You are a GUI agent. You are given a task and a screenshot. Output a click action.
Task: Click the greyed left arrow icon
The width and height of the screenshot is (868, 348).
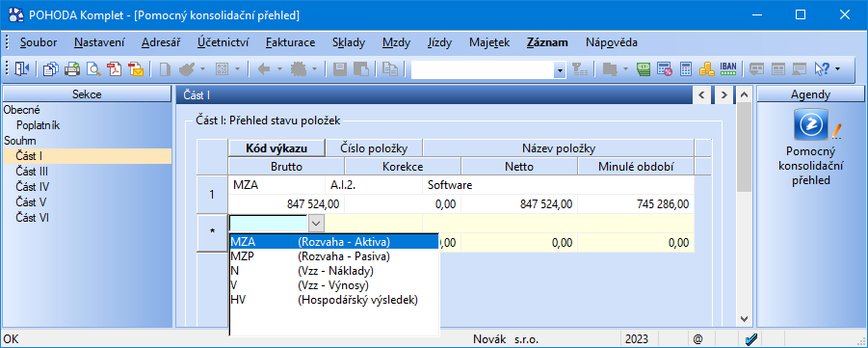[264, 68]
